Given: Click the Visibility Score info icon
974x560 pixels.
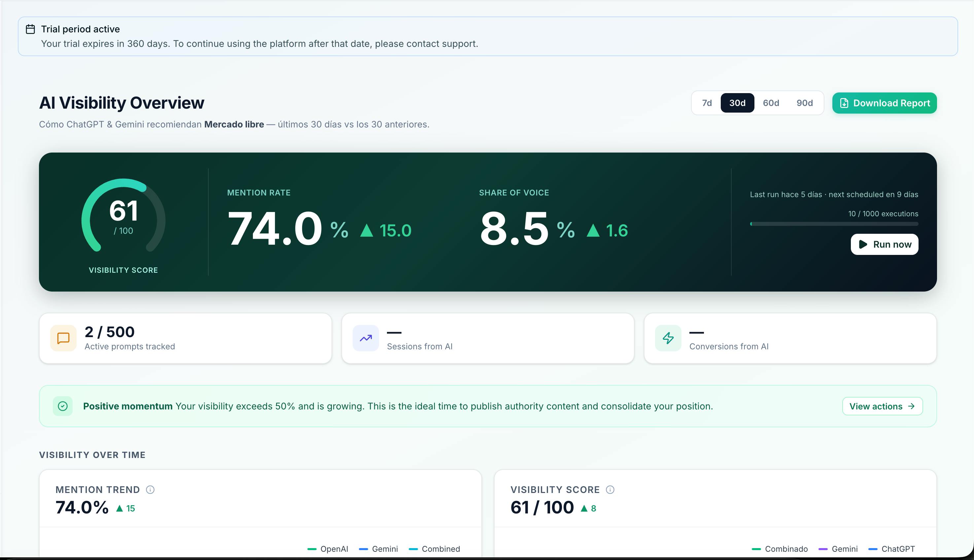Looking at the screenshot, I should coord(610,490).
